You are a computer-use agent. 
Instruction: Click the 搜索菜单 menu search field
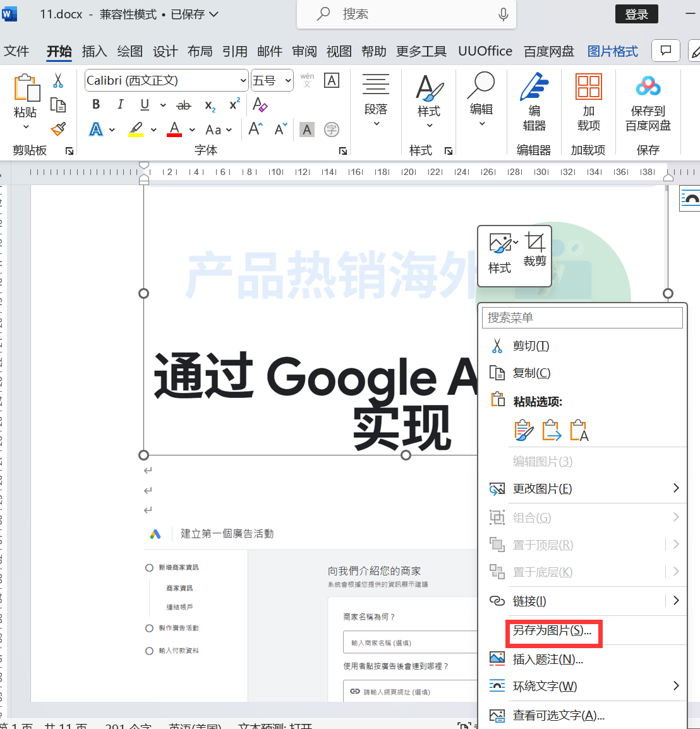pyautogui.click(x=582, y=318)
